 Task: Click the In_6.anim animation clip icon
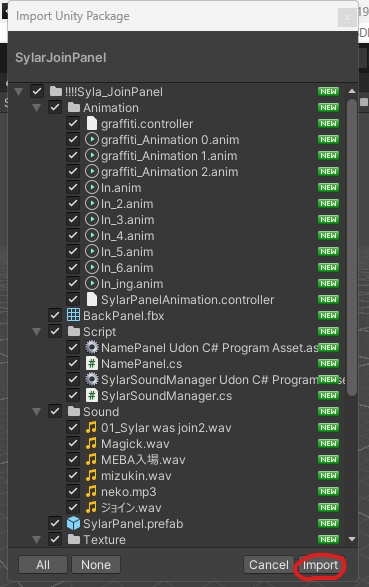(x=92, y=268)
